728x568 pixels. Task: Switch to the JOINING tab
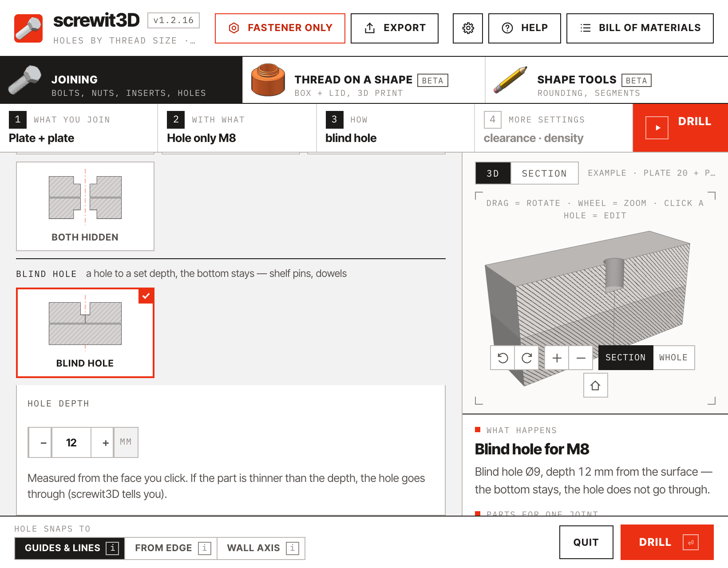coord(121,80)
